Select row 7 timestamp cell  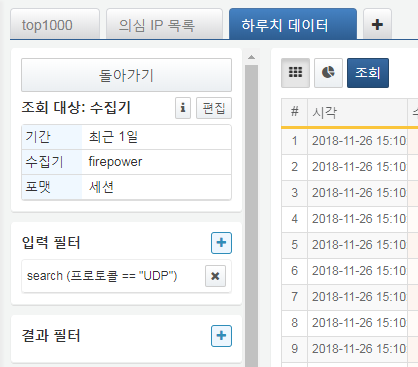(x=357, y=297)
